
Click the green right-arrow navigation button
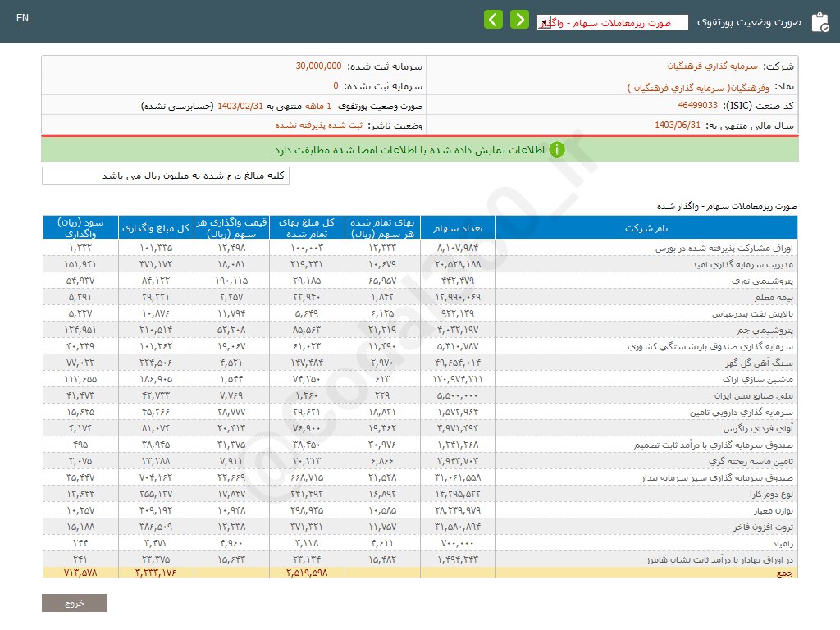[x=519, y=20]
